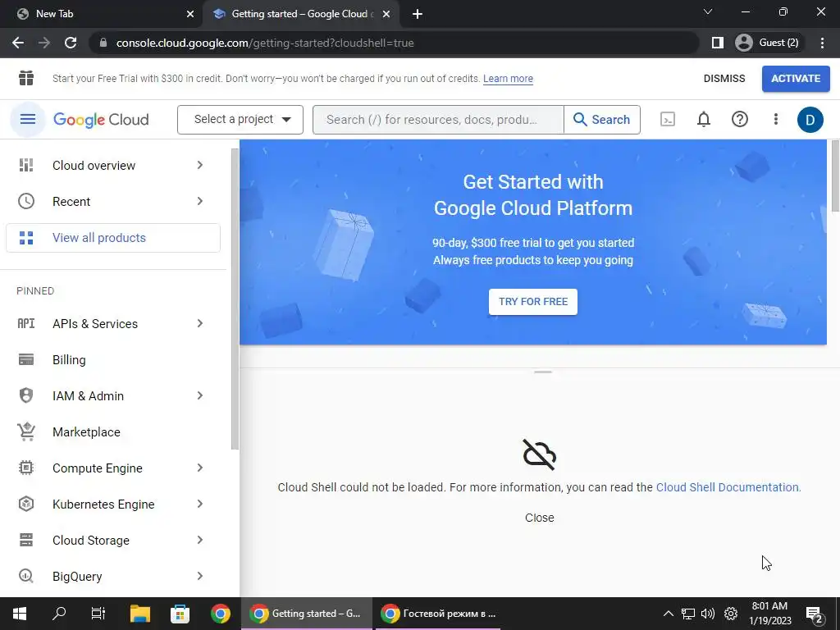Click the Cloud Storage icon

[x=26, y=540]
